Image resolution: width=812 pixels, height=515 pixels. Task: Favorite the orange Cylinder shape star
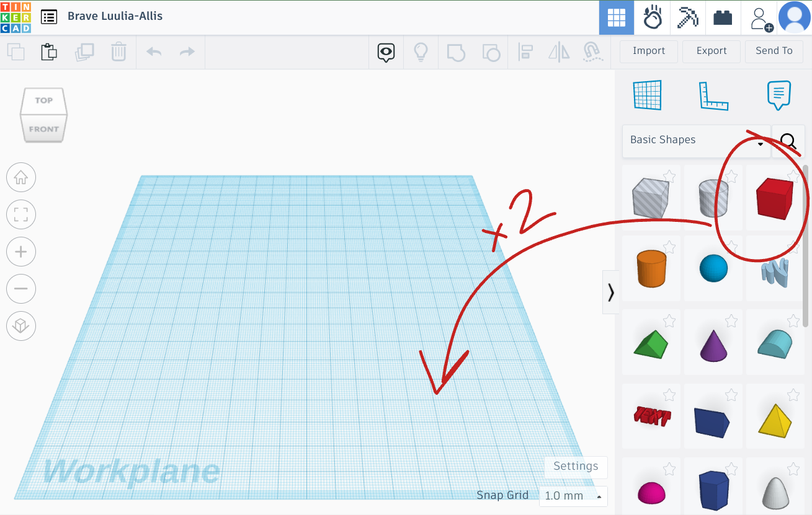coord(669,248)
